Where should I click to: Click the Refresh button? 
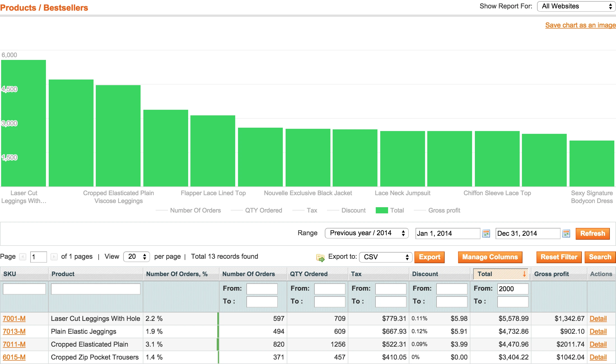(x=592, y=234)
